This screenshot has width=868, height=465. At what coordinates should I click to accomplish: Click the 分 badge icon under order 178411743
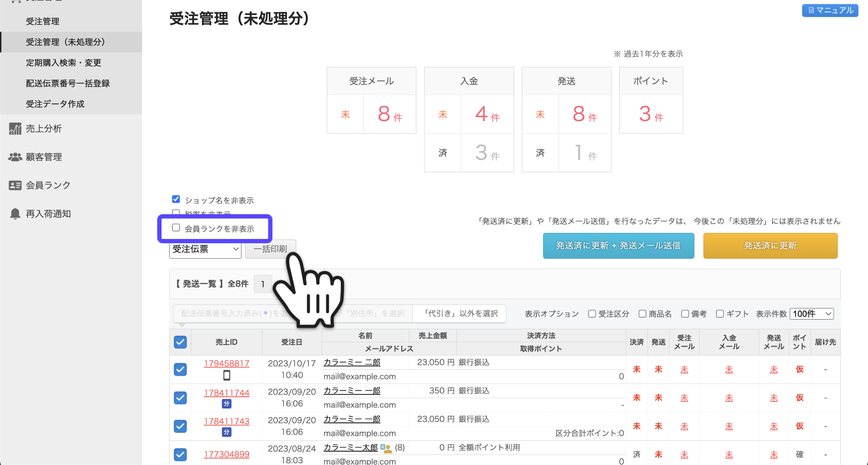coord(227,432)
